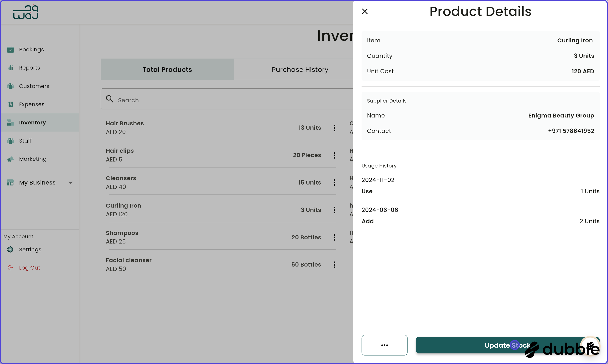Open the options menu for Hair Brushes
This screenshot has width=608, height=364.
point(334,128)
